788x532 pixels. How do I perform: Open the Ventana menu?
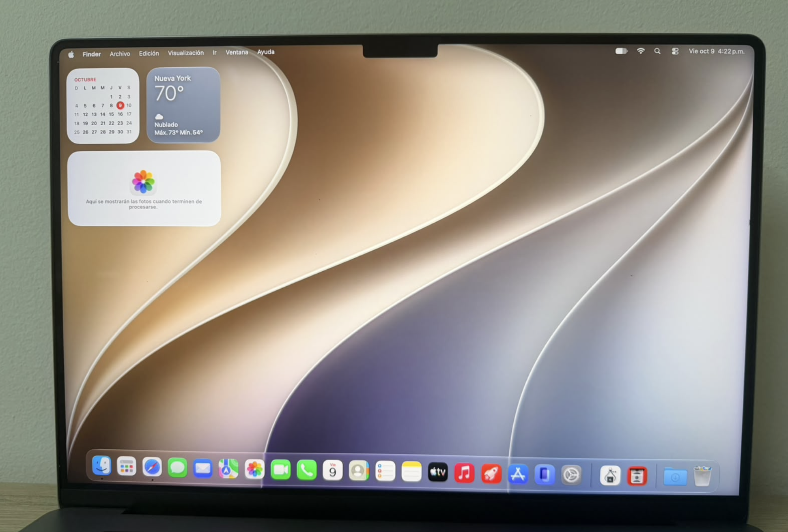coord(237,52)
